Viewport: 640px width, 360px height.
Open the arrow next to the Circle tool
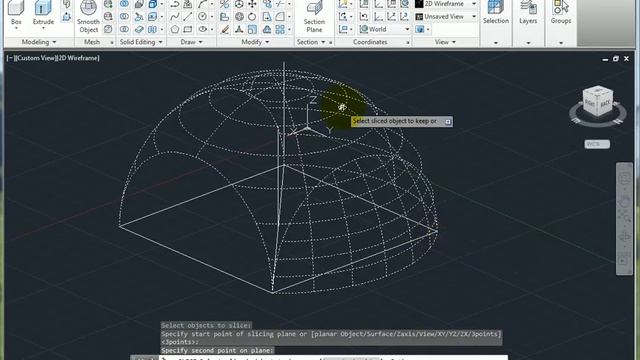211,17
